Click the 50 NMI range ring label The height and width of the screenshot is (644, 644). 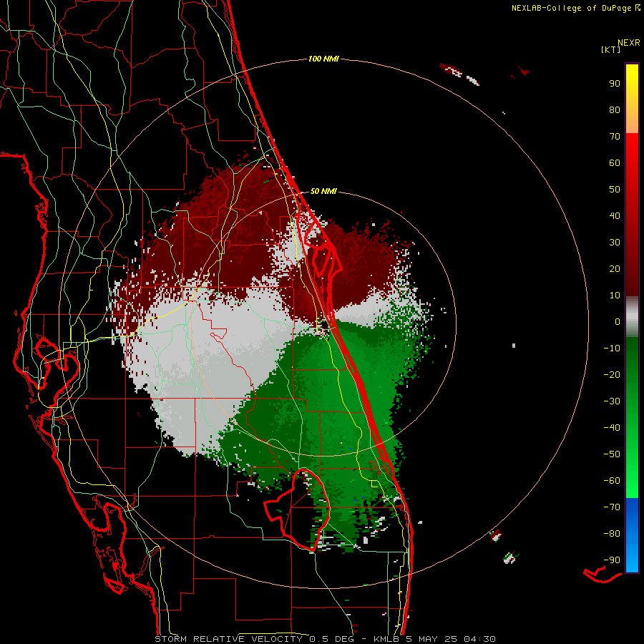pos(323,191)
